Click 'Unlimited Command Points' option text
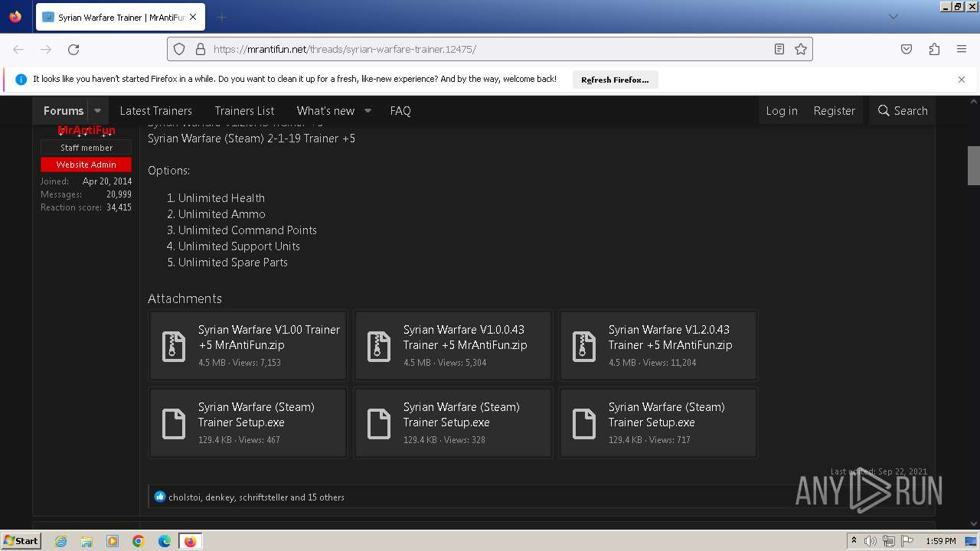The height and width of the screenshot is (551, 980). [x=247, y=230]
